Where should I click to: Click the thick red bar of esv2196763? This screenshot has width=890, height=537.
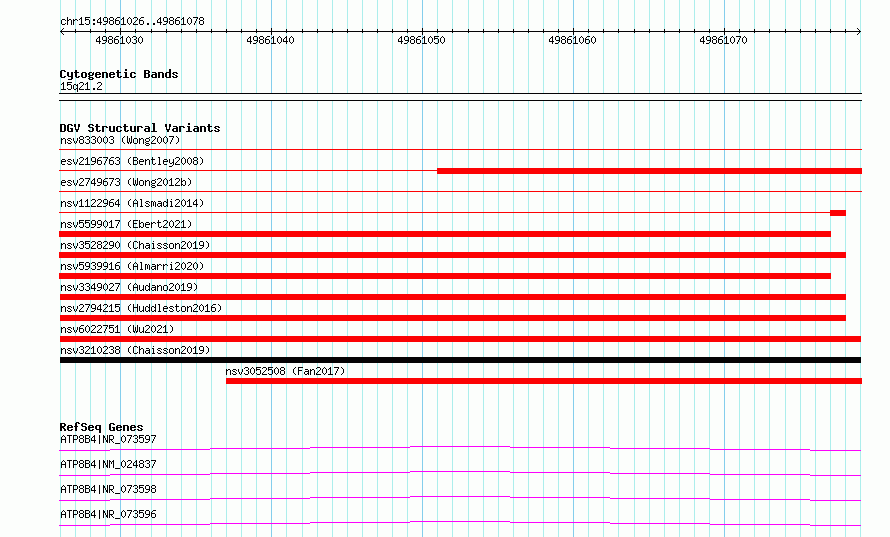pyautogui.click(x=649, y=171)
